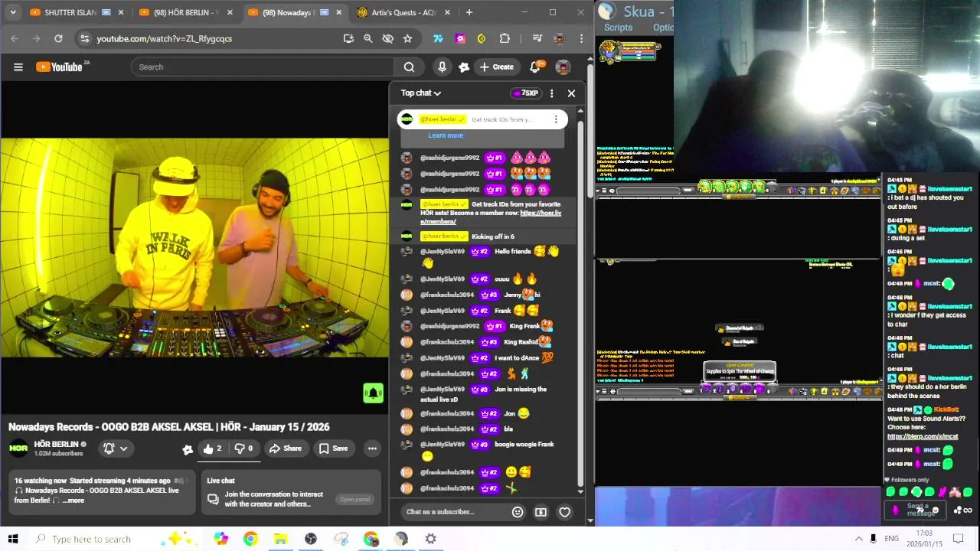Screen dimensions: 980x551
Task: Open a new Chrome tab
Action: coord(469,12)
